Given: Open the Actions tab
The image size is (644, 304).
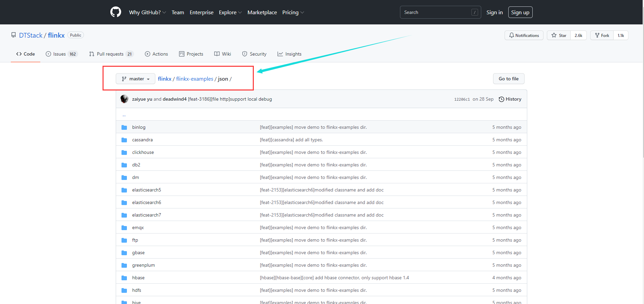Looking at the screenshot, I should [x=156, y=54].
